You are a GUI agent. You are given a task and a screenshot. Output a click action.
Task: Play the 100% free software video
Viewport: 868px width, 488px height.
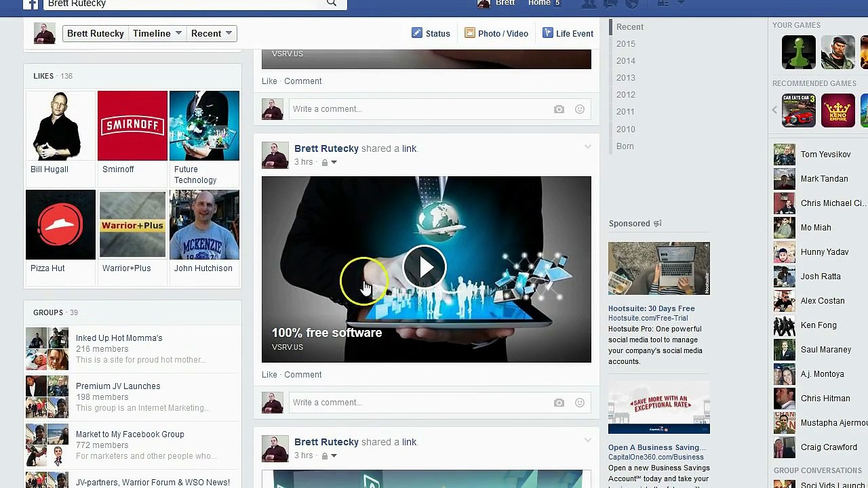[425, 267]
